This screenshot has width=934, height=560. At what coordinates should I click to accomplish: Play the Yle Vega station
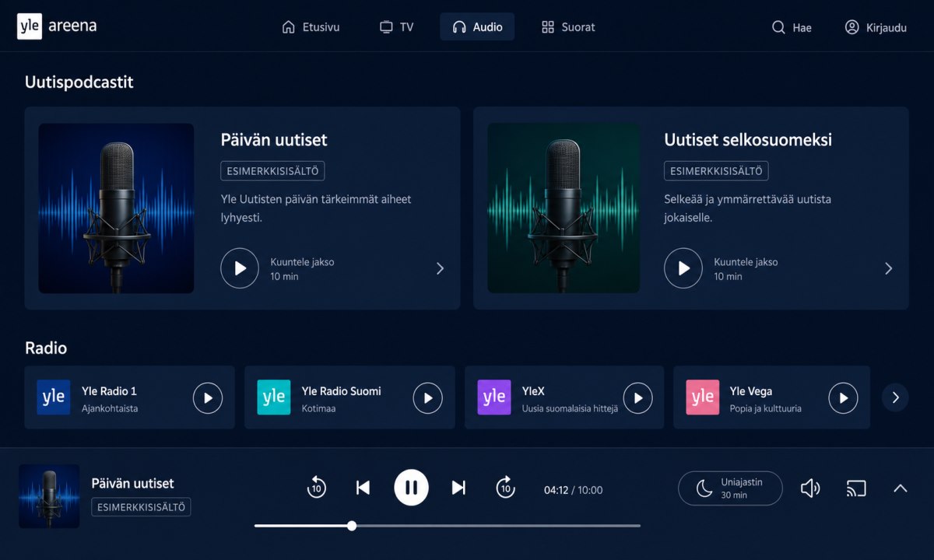click(843, 397)
